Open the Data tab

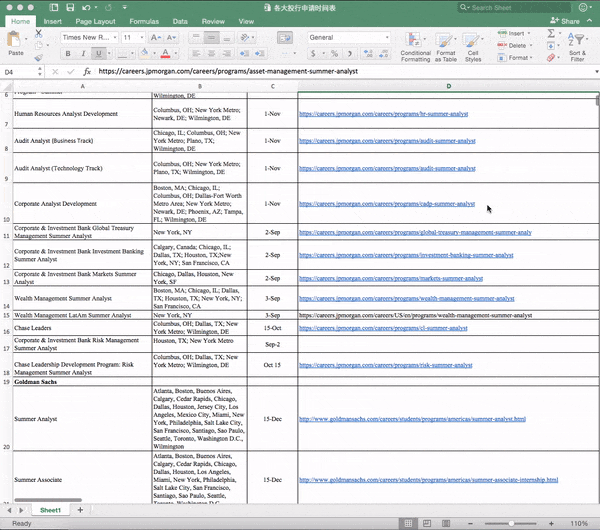180,21
